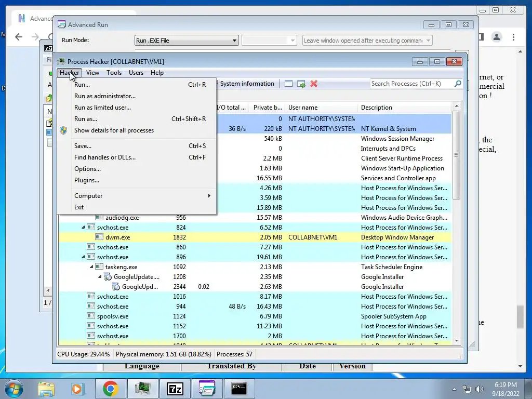532x399 pixels.
Task: Select svchost.exe with PID 944
Action: click(x=255, y=307)
